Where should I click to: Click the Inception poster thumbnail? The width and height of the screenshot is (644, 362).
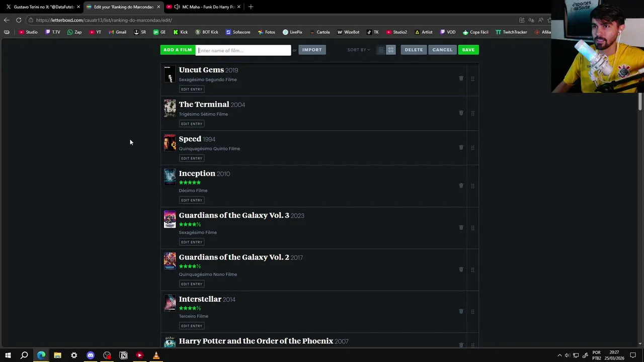click(x=170, y=177)
